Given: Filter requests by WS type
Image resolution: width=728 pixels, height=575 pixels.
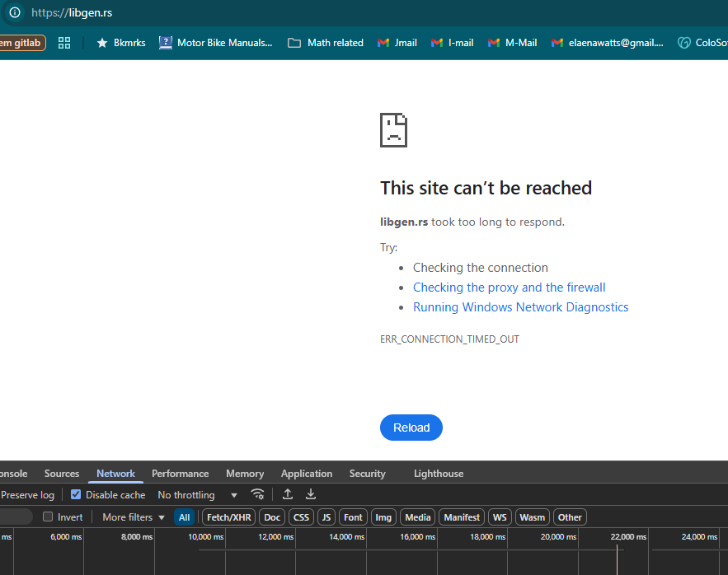Looking at the screenshot, I should point(500,517).
